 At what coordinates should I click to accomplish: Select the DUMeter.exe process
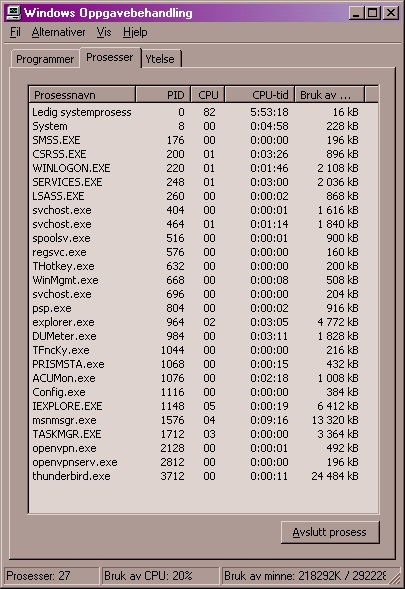click(203, 336)
